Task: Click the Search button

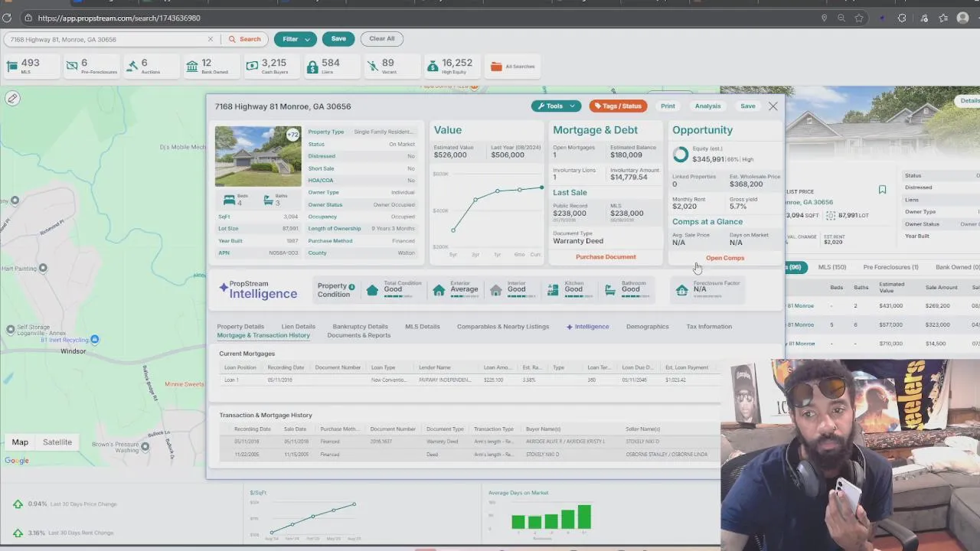Action: (x=244, y=39)
